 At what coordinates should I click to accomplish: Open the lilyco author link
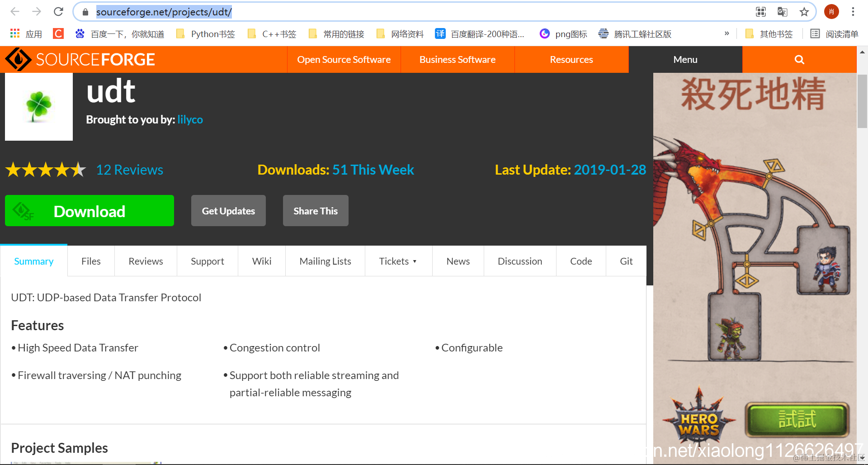click(x=190, y=119)
